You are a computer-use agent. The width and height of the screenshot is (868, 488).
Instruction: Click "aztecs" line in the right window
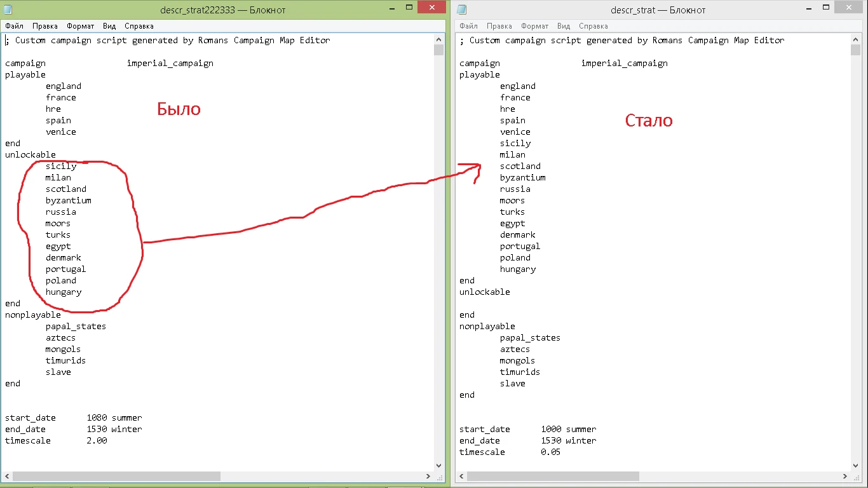point(515,349)
